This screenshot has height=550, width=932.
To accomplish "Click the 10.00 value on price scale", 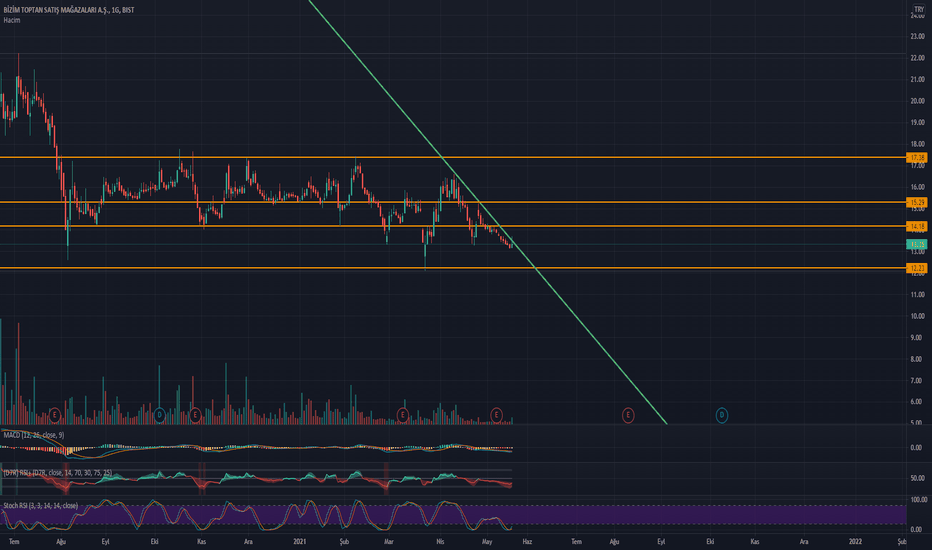I will tap(917, 316).
